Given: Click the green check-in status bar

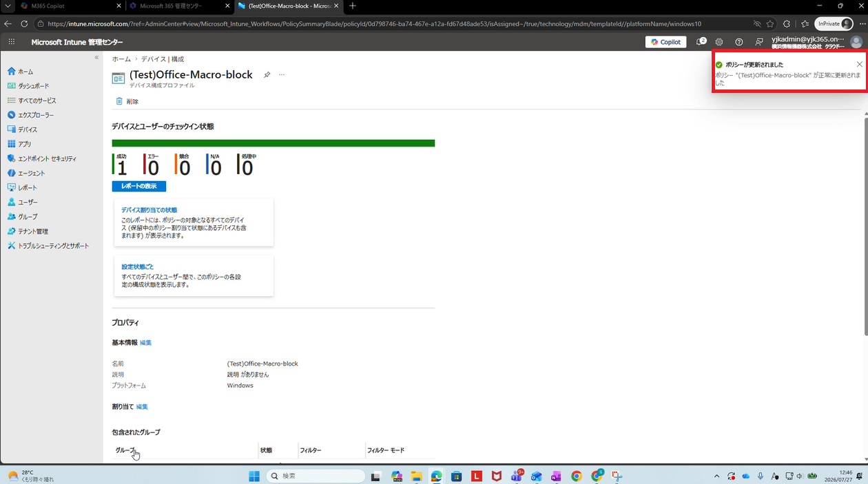Looking at the screenshot, I should 273,143.
